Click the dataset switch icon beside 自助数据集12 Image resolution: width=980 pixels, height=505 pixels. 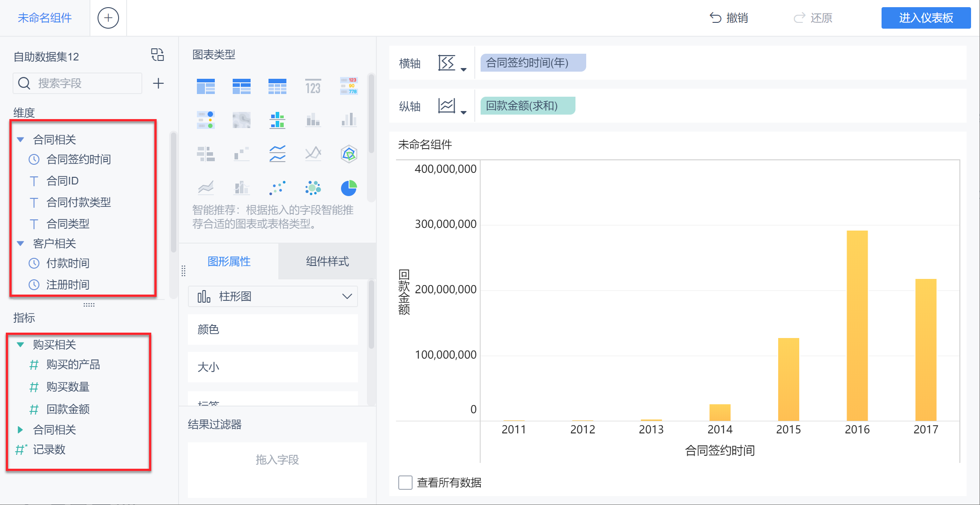[x=158, y=55]
